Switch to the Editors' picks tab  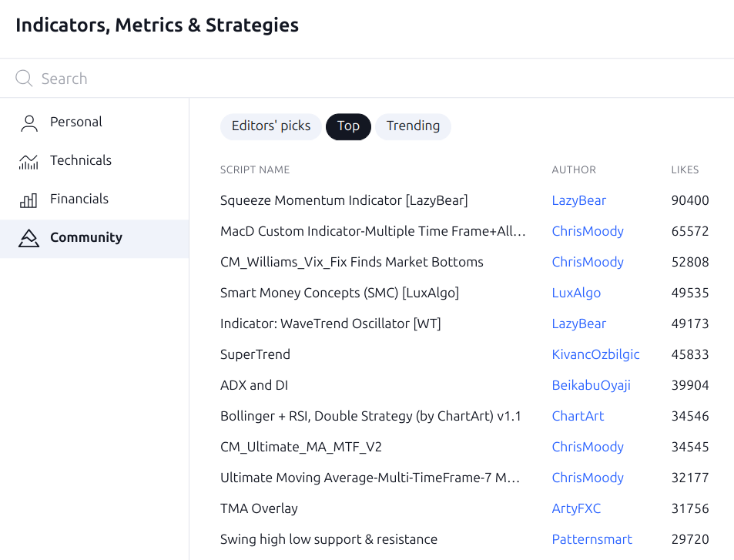pos(270,126)
